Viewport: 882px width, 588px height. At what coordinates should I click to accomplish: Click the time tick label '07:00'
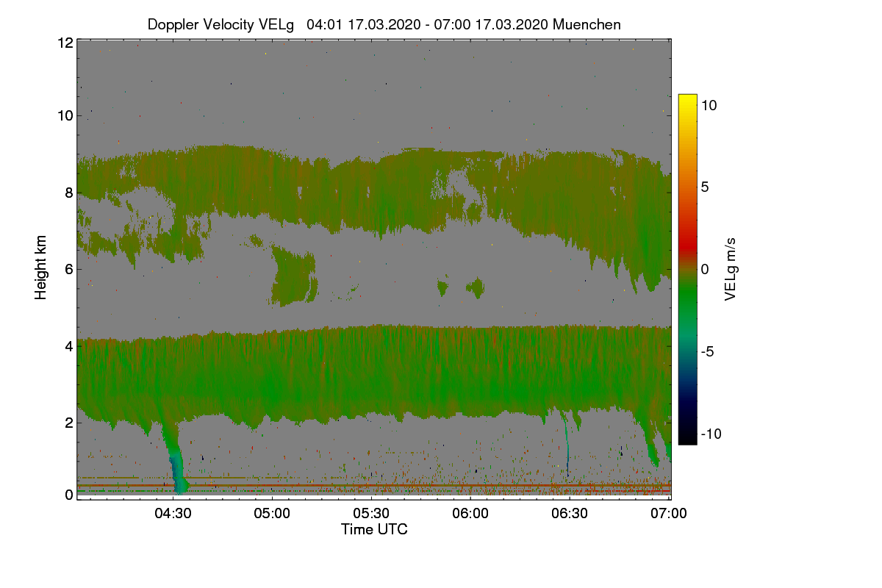tap(669, 514)
